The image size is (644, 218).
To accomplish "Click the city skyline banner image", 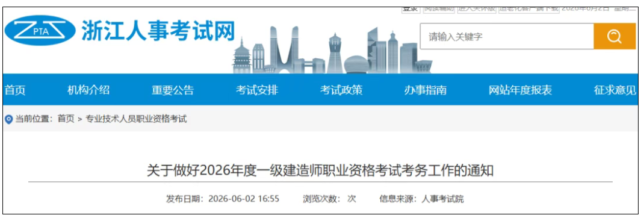I will coord(332,50).
